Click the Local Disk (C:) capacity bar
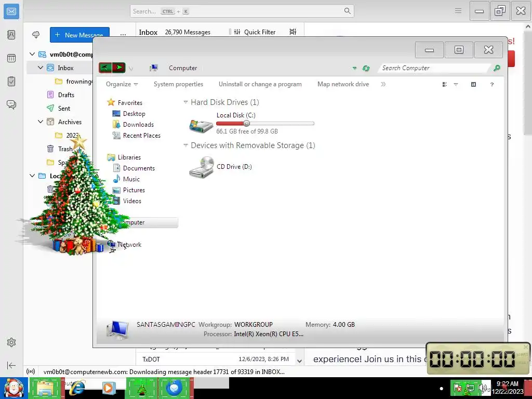The width and height of the screenshot is (532, 399). 265,124
